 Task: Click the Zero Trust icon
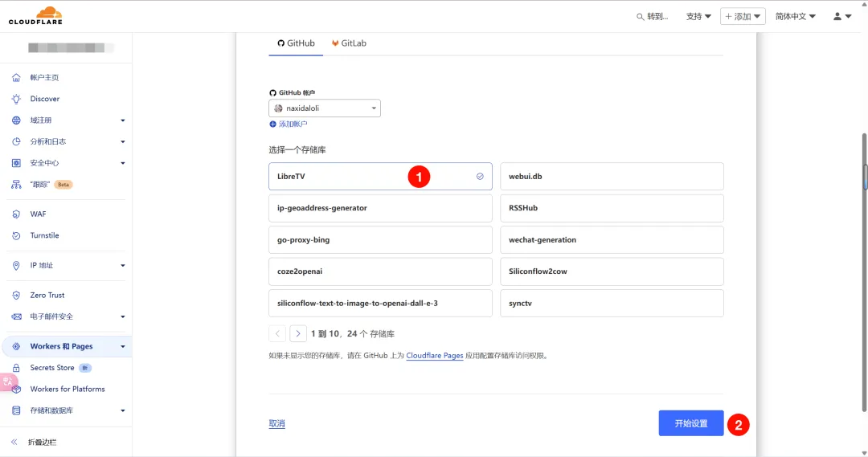(x=16, y=296)
